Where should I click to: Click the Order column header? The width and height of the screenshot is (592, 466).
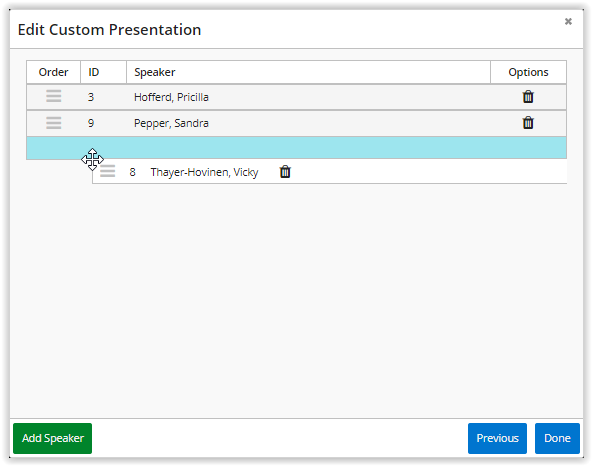(x=54, y=72)
